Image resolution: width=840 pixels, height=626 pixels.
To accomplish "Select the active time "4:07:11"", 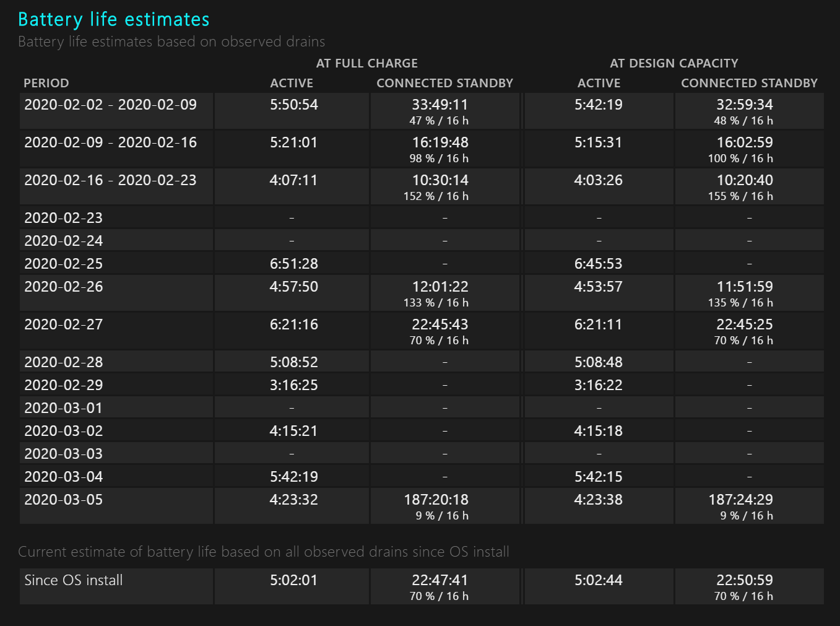I will 294,180.
